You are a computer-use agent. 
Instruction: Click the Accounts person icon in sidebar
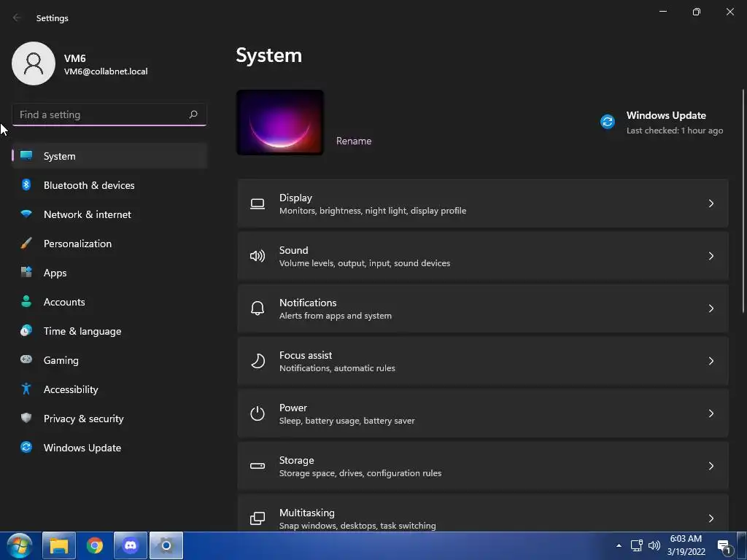(x=26, y=301)
